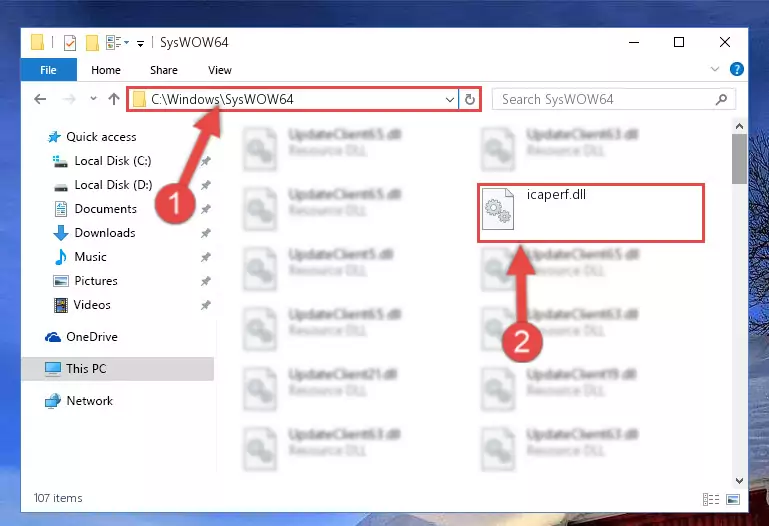Image resolution: width=769 pixels, height=526 pixels.
Task: Click the vertical scrollbar down arrow
Action: [739, 481]
